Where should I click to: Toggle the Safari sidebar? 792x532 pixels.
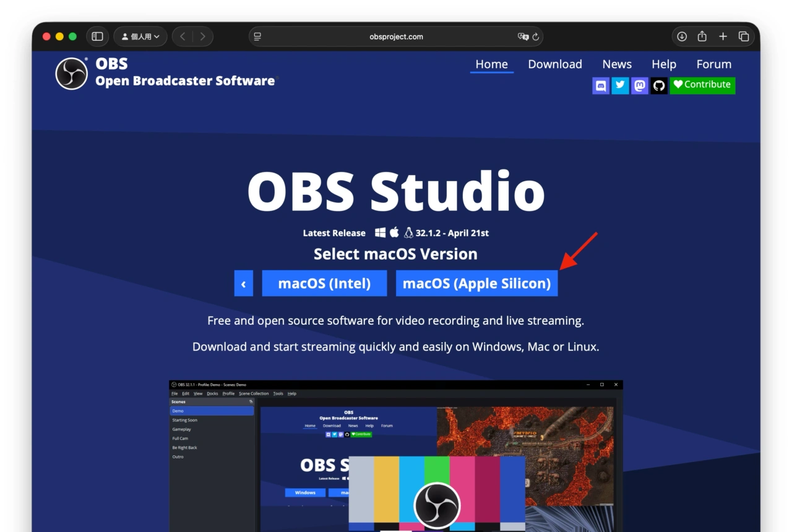(x=98, y=36)
